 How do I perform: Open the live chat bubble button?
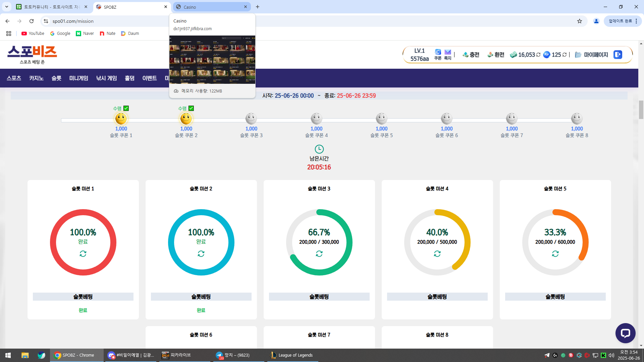[625, 333]
